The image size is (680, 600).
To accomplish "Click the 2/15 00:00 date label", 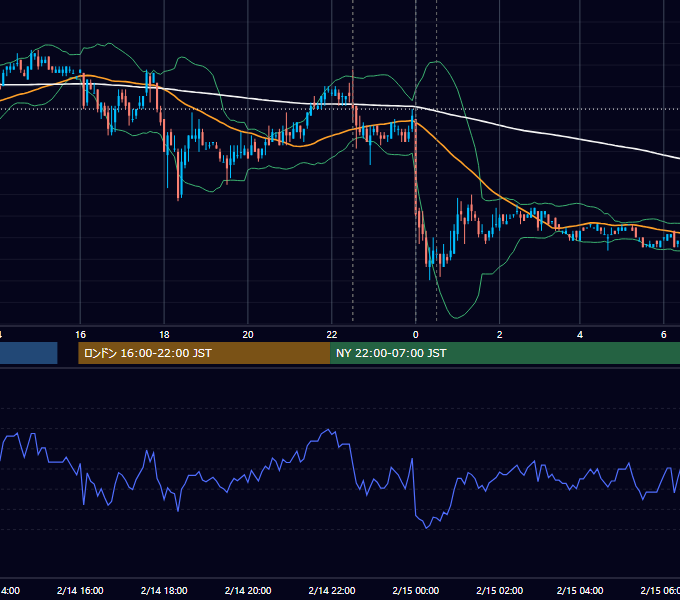I will point(415,590).
